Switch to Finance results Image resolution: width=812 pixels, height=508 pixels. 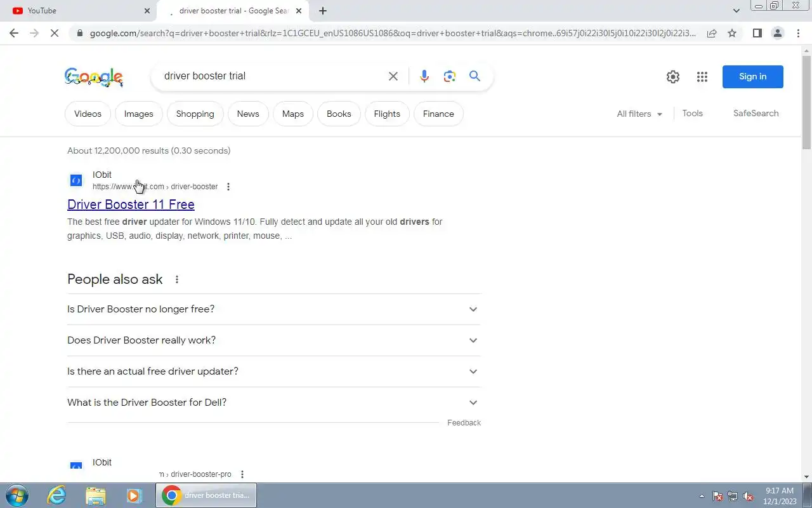[x=438, y=114]
